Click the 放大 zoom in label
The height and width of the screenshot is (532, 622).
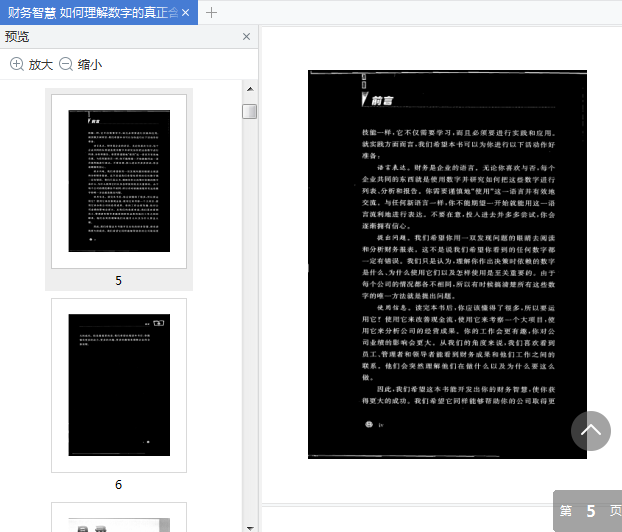click(x=41, y=64)
